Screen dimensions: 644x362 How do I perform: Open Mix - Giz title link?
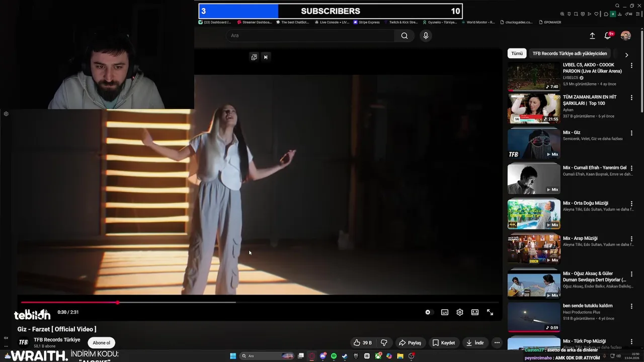click(572, 133)
